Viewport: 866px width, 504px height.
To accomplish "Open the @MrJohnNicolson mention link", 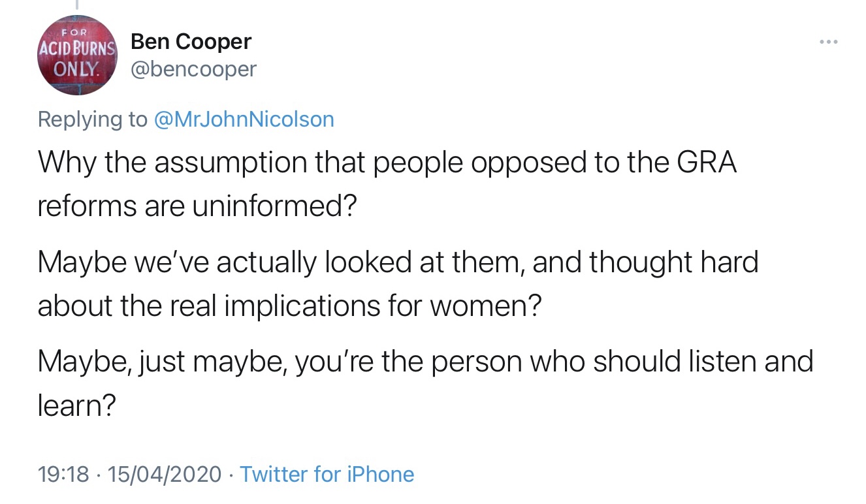I will 244,119.
